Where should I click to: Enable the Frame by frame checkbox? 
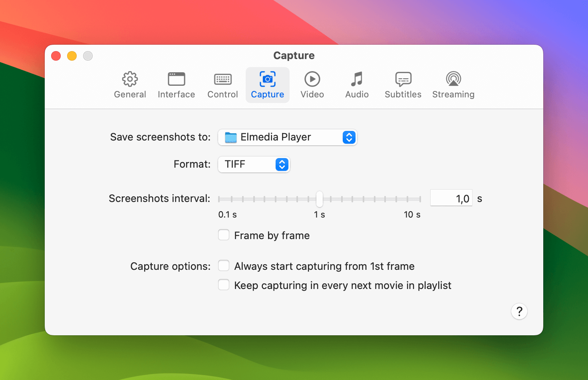(224, 235)
